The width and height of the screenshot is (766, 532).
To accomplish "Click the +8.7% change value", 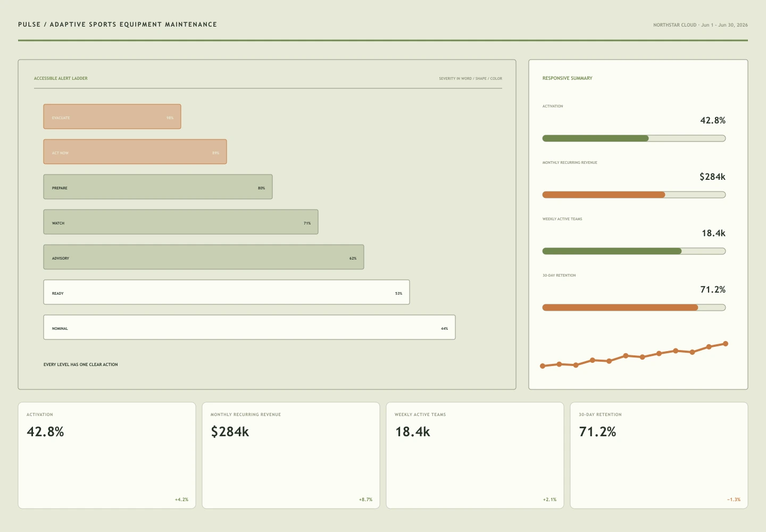I will pyautogui.click(x=365, y=500).
